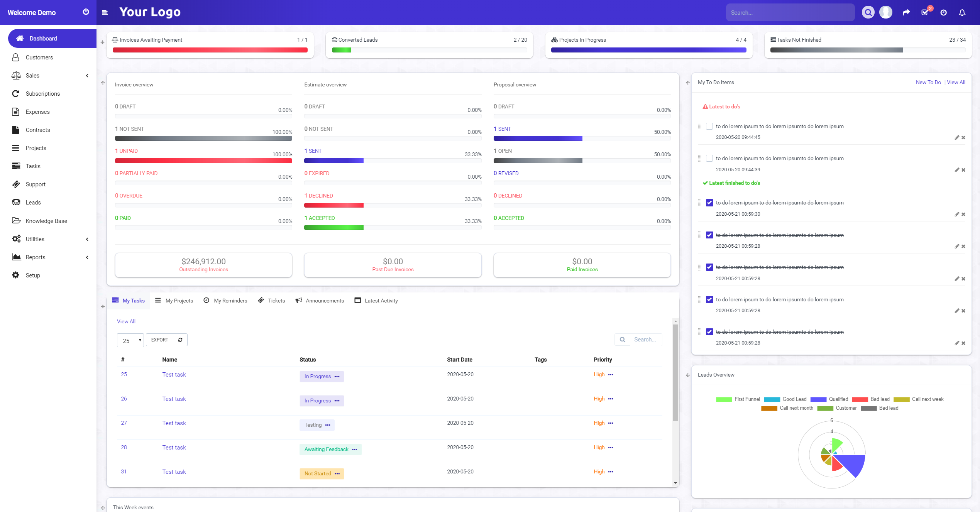Screen dimensions: 980x512
Task: Select 25 records per page dropdown
Action: coord(130,340)
